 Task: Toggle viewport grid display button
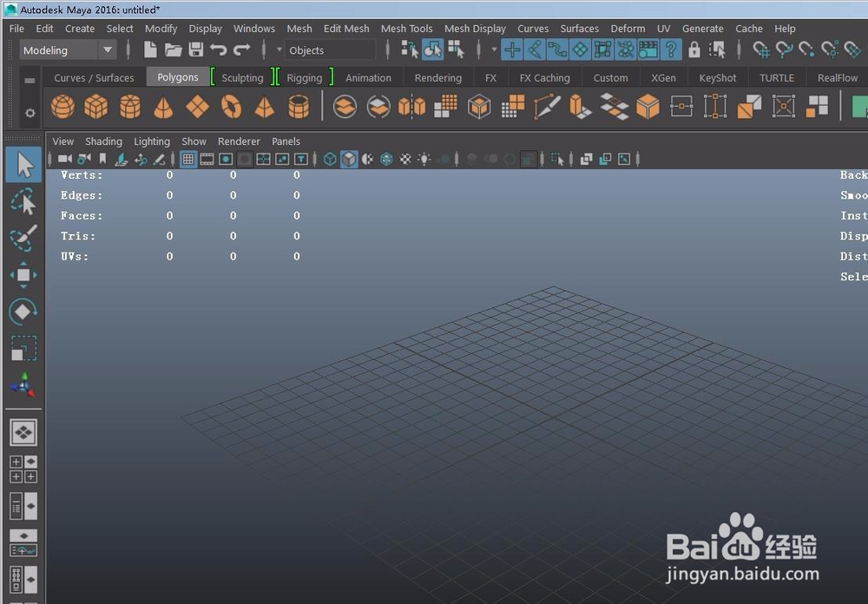pyautogui.click(x=188, y=160)
